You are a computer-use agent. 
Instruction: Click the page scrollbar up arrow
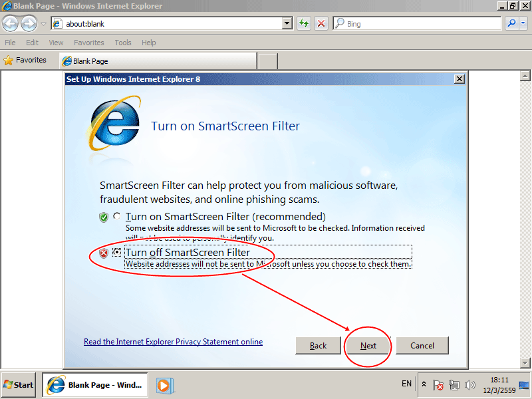(525, 76)
